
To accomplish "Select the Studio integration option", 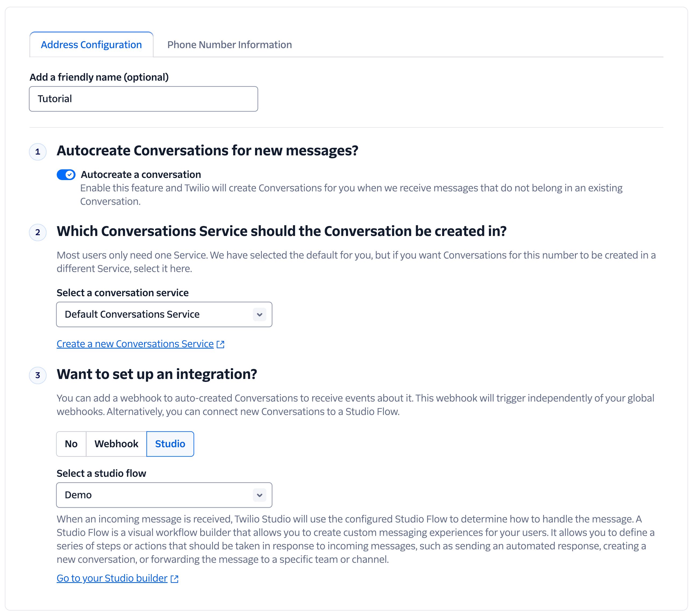I will click(x=170, y=444).
